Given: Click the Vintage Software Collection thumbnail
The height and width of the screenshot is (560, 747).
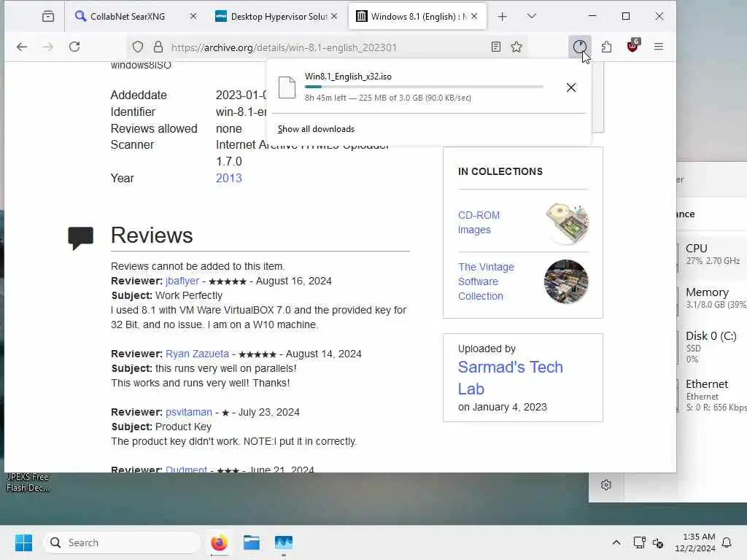Looking at the screenshot, I should coord(566,281).
